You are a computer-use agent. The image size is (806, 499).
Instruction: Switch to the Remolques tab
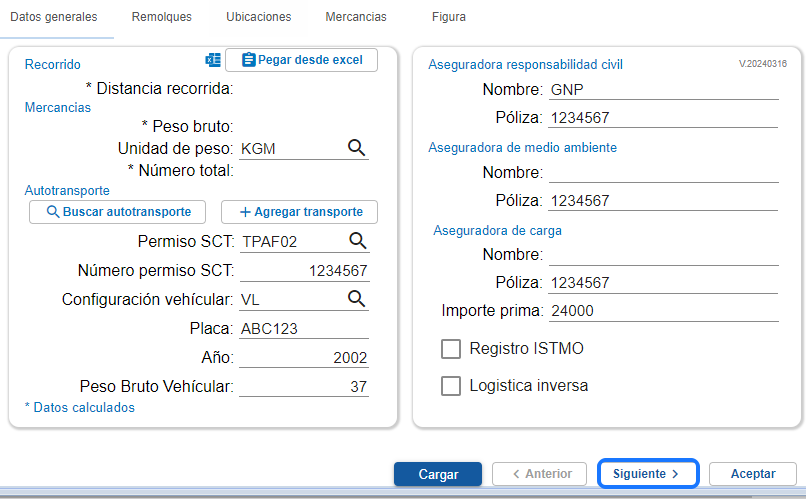[x=162, y=17]
